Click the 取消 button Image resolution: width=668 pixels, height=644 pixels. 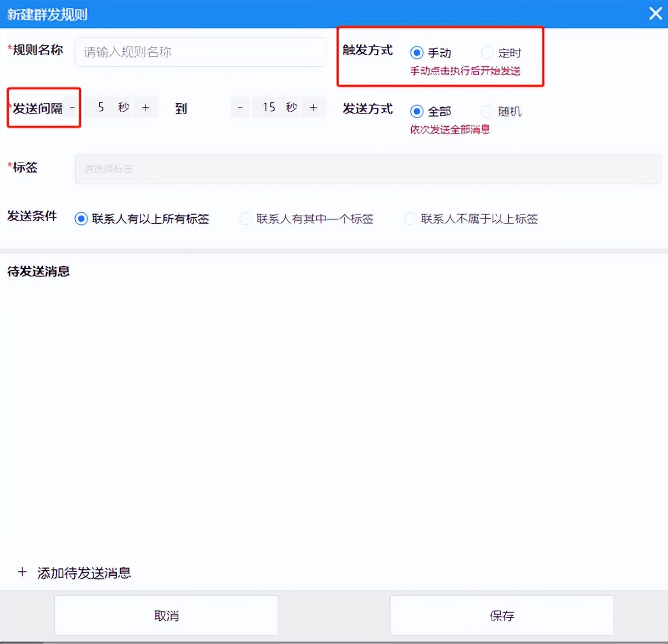[x=165, y=615]
